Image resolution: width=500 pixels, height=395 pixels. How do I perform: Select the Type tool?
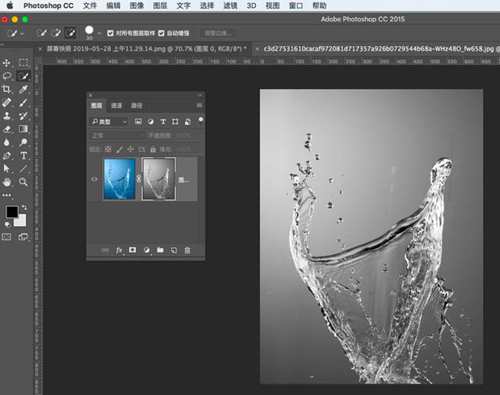[x=23, y=156]
